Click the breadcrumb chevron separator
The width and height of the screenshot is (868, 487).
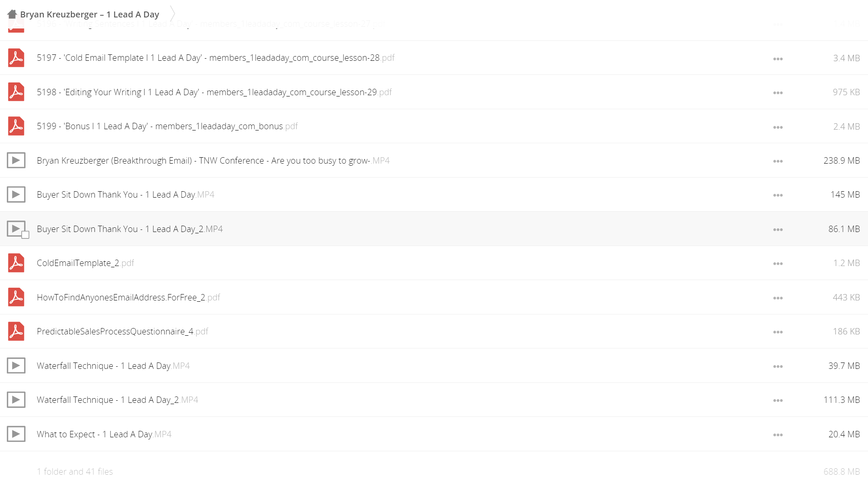[x=172, y=14]
